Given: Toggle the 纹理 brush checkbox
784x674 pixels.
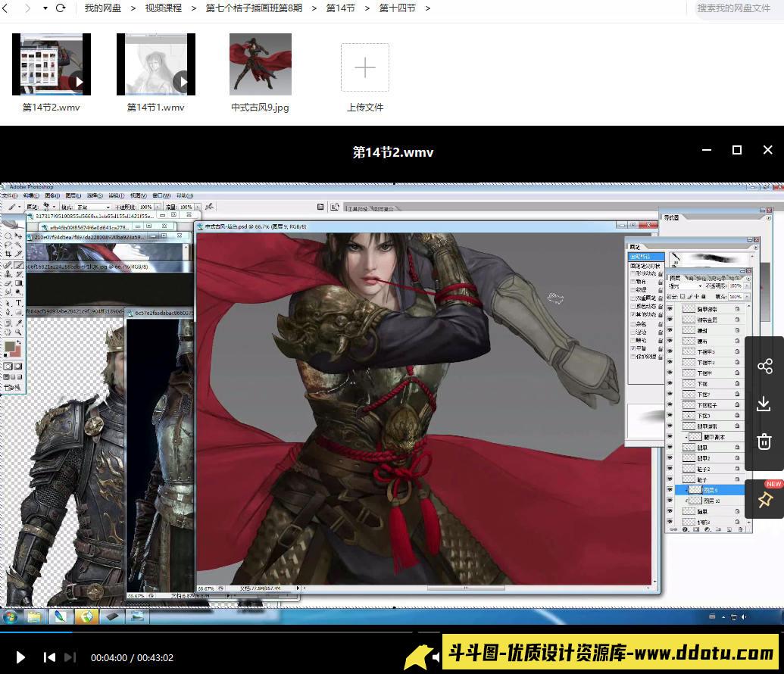Looking at the screenshot, I should tap(633, 290).
